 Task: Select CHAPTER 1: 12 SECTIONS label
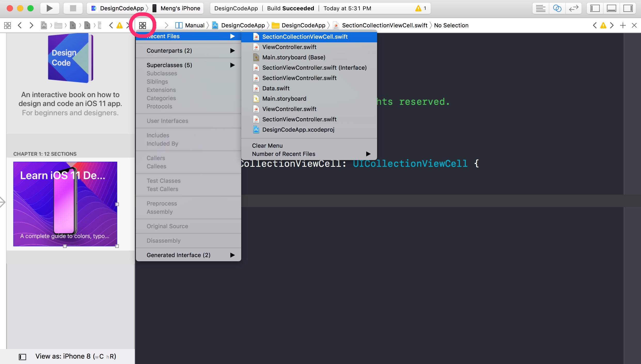coord(45,154)
